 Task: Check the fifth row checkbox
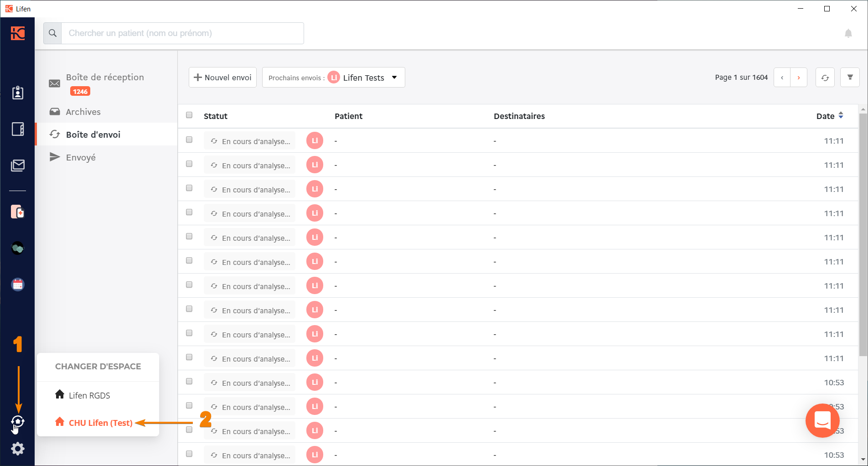pos(189,237)
